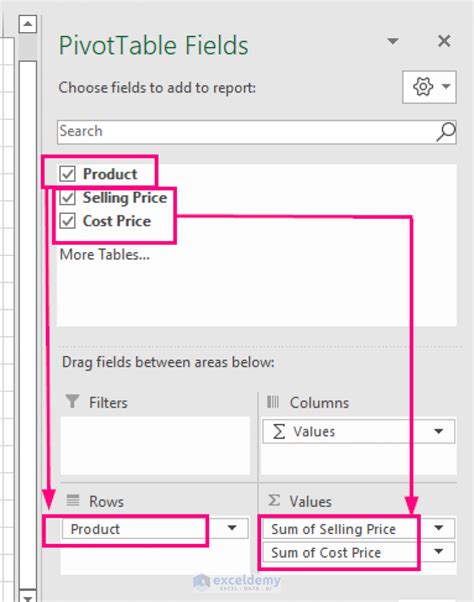Image resolution: width=474 pixels, height=602 pixels.
Task: Open the Sum of Selling Price dropdown arrow
Action: tap(438, 528)
